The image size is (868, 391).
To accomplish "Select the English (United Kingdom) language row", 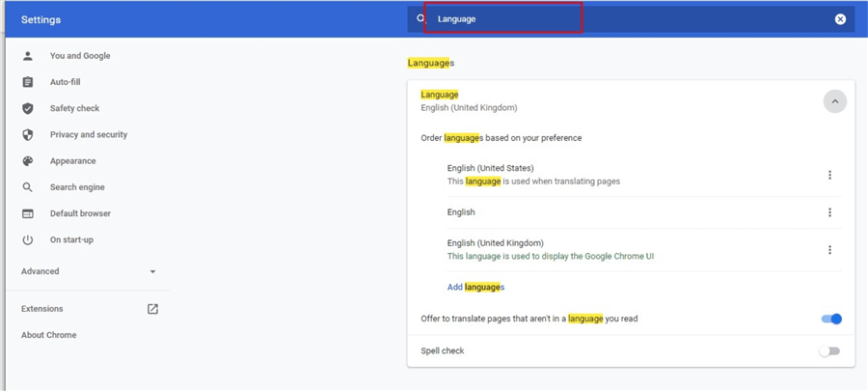I will click(644, 250).
